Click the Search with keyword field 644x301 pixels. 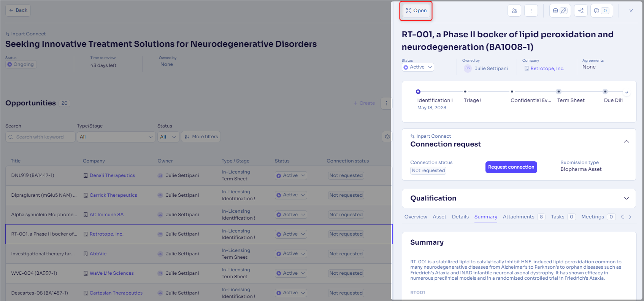[40, 137]
